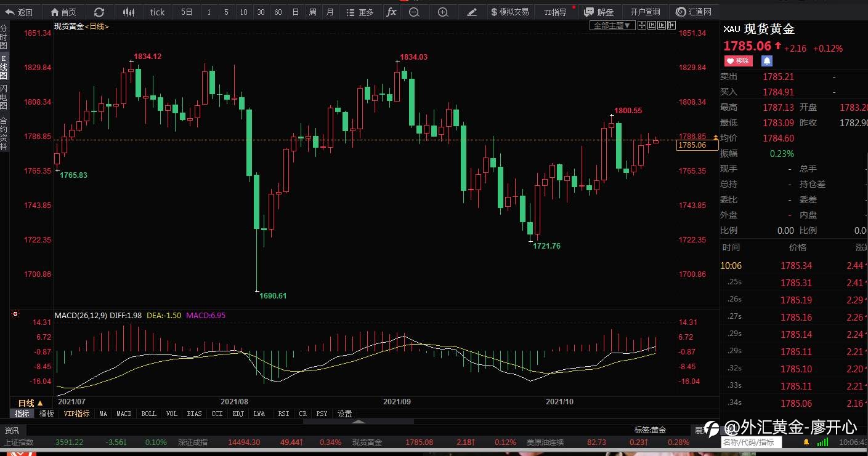
Task: Set a price alert bell
Action: [x=766, y=61]
